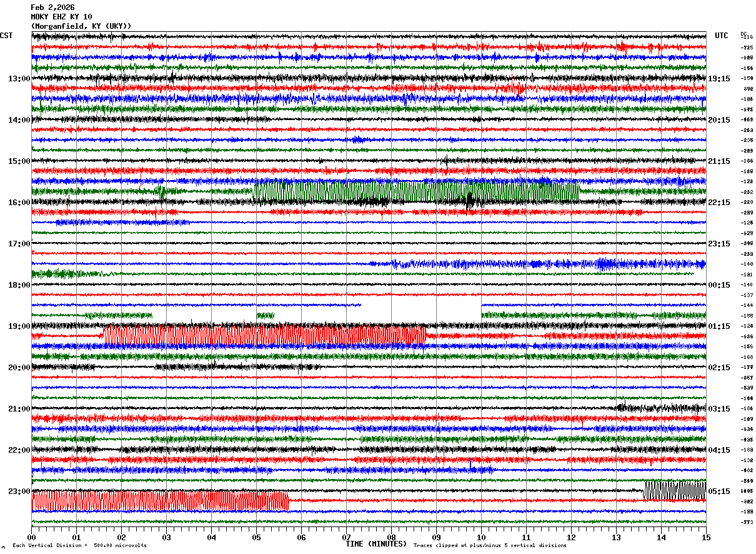Click minute tick label 03 on bottom axis

click(x=166, y=537)
